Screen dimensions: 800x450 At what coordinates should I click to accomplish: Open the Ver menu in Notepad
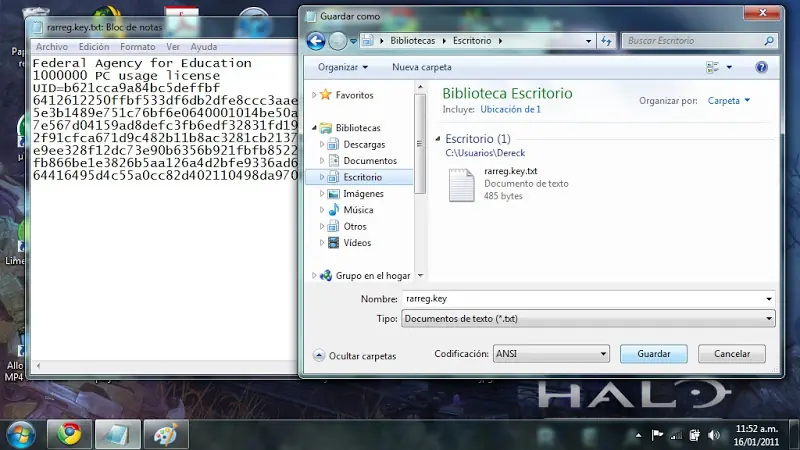point(173,46)
